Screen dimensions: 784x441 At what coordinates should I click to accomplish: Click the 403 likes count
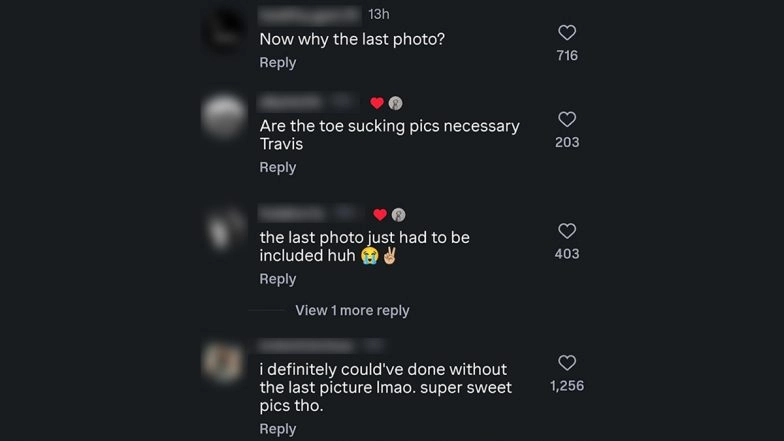click(567, 255)
